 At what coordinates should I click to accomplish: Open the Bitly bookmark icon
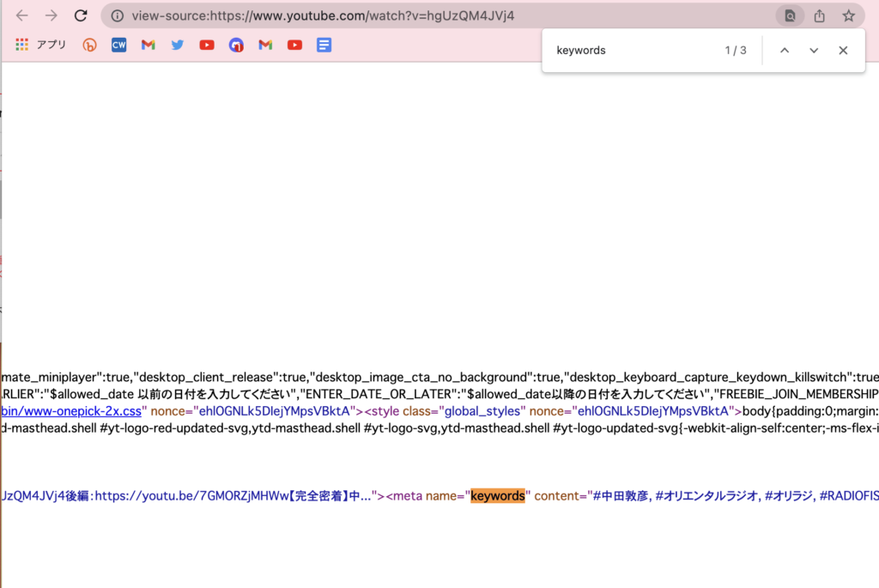point(89,45)
